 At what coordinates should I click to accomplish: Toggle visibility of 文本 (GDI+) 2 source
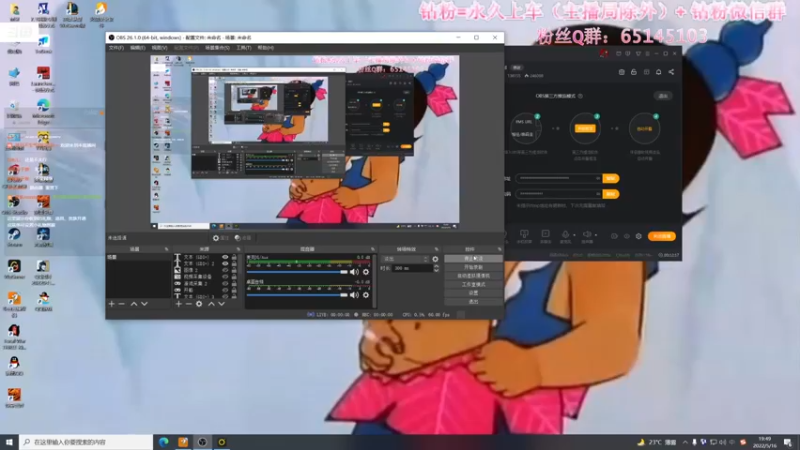pyautogui.click(x=225, y=264)
